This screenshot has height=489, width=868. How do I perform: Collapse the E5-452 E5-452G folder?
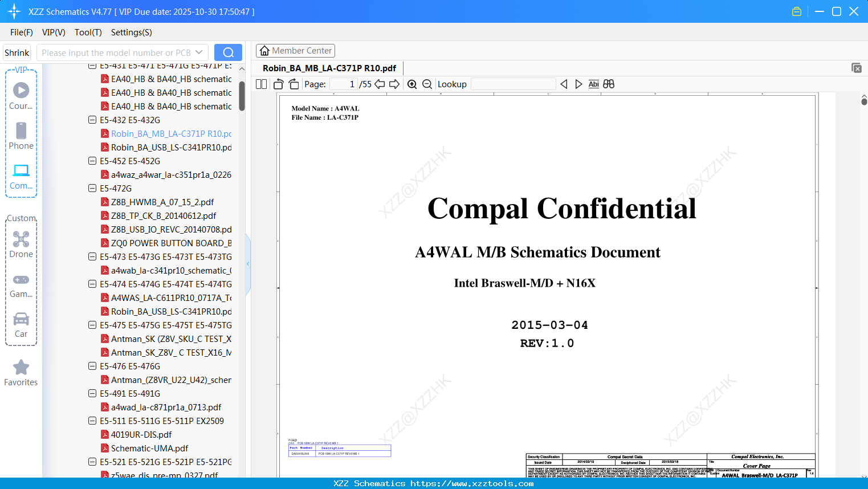[92, 161]
